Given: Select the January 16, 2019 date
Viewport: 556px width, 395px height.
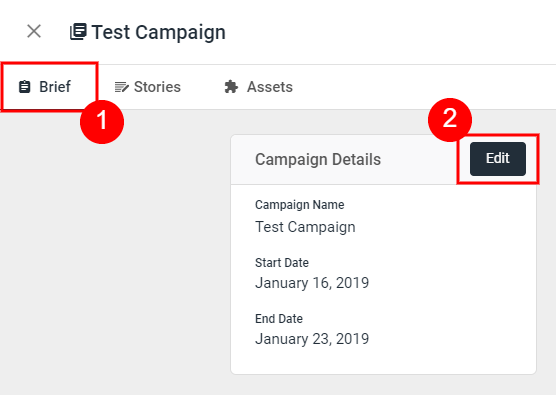Looking at the screenshot, I should (x=312, y=283).
